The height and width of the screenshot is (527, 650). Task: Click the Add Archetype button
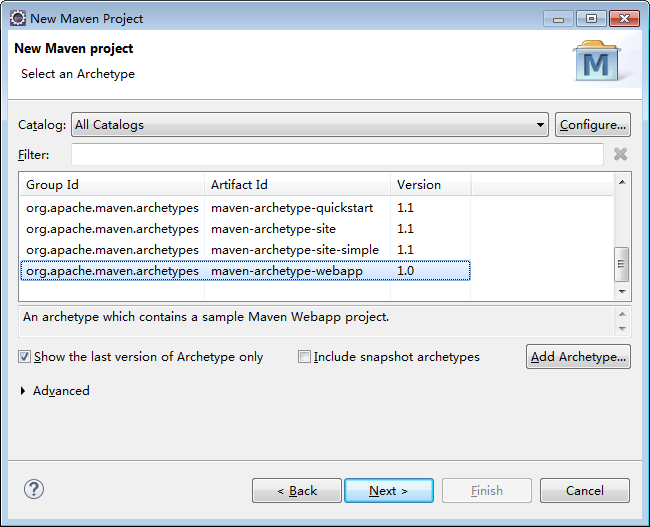pos(578,357)
